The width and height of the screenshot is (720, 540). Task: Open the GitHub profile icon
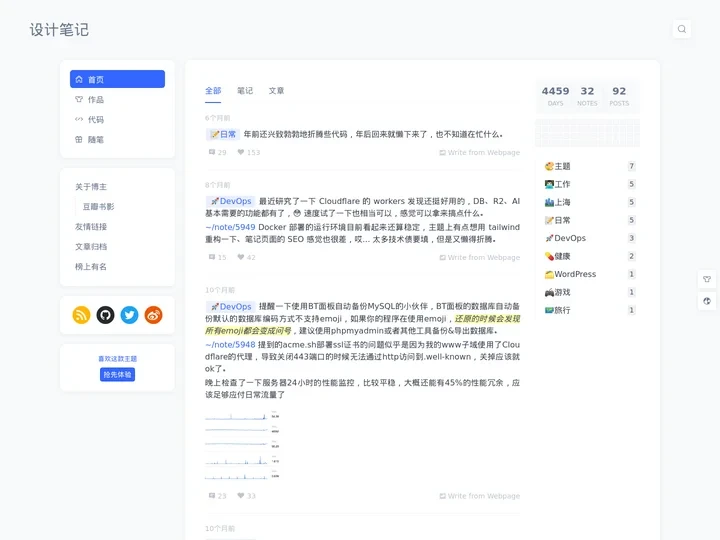(x=105, y=315)
